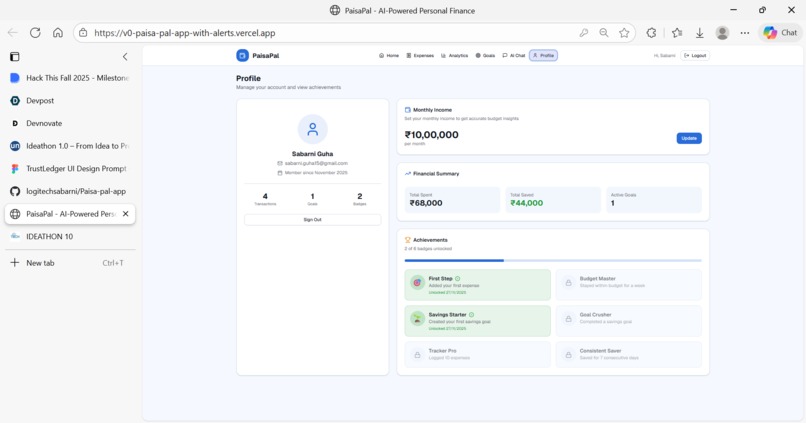
Task: Close the PaisaPal tab with X
Action: [x=125, y=214]
